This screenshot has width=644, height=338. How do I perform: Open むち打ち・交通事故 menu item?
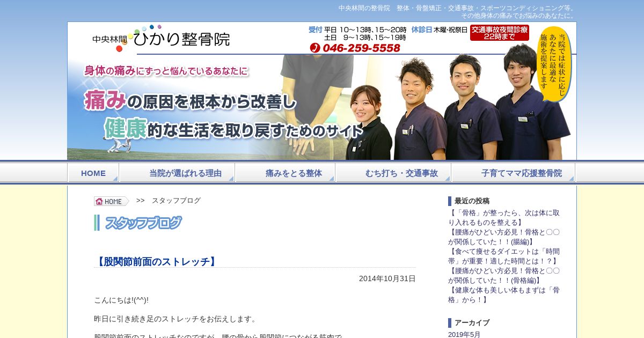[x=393, y=173]
